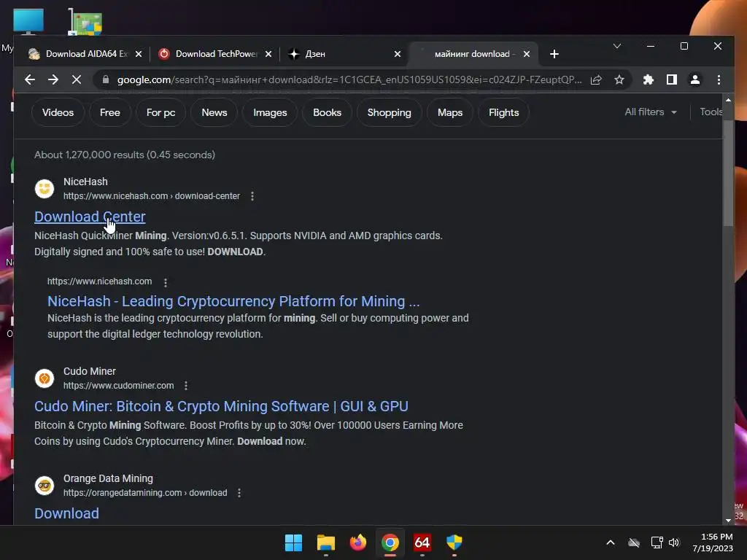
Task: Open the network status tray icon
Action: tap(657, 542)
